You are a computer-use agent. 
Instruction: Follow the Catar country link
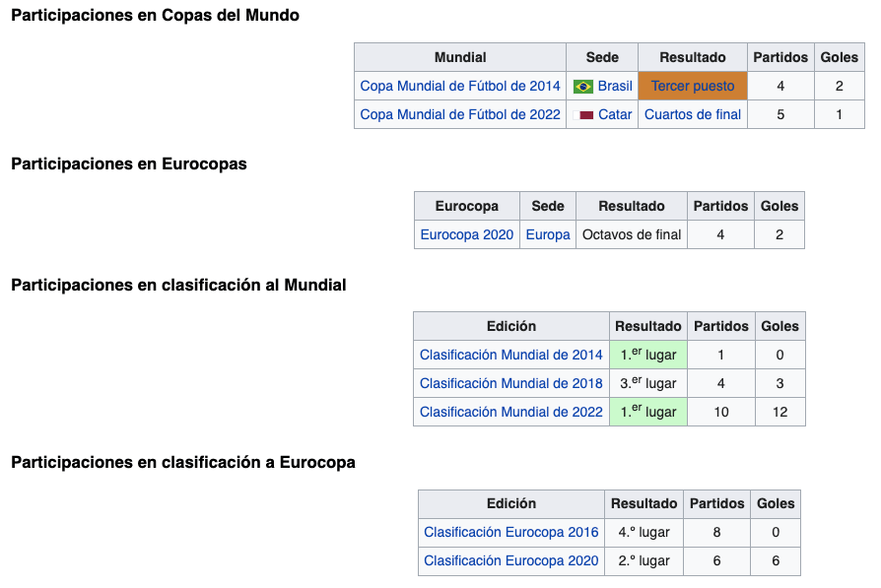point(615,115)
